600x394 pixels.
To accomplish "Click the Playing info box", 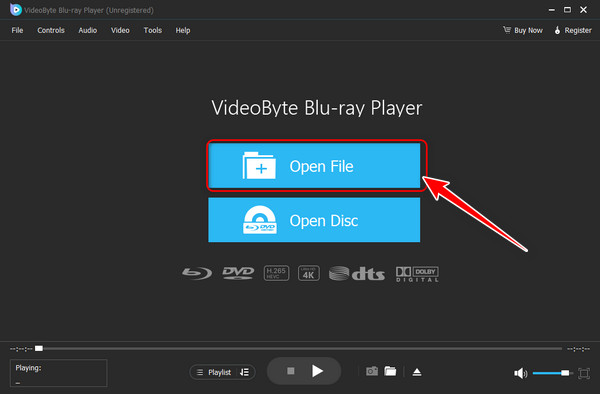I will (x=59, y=373).
